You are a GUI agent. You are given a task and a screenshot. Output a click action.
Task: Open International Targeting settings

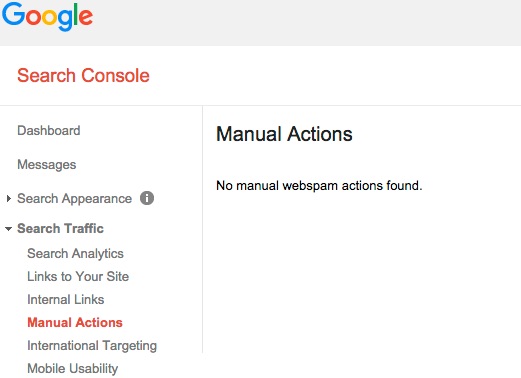(92, 346)
